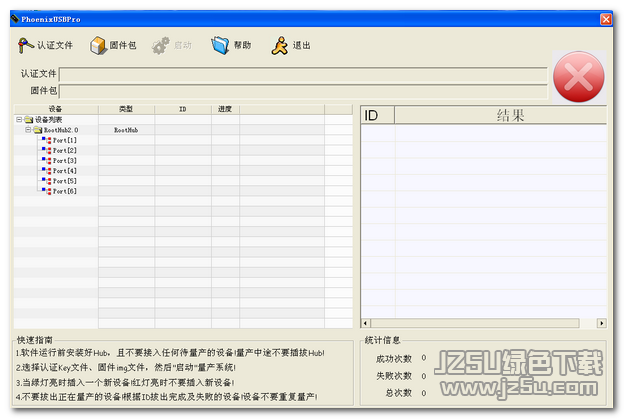Collapse the 设备列表 tree node
The width and height of the screenshot is (624, 419).
19,119
